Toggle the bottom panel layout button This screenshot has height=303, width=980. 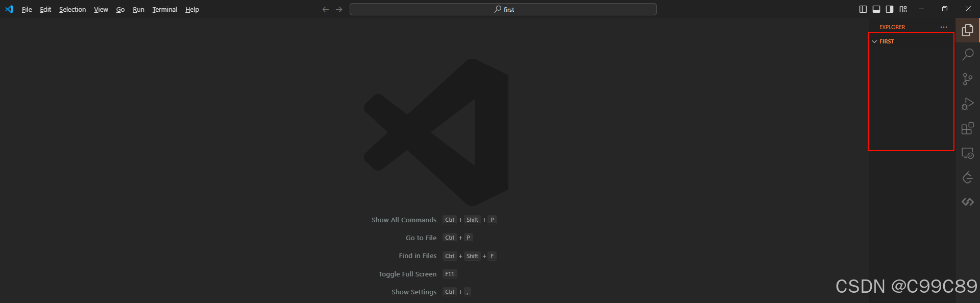coord(876,9)
